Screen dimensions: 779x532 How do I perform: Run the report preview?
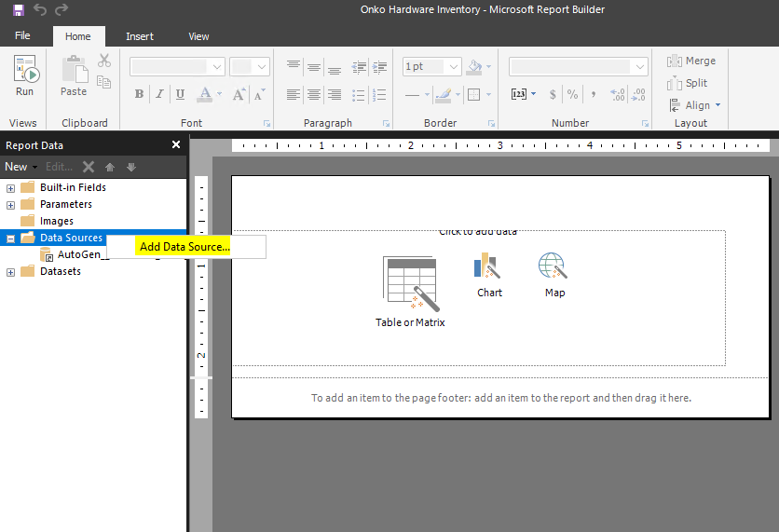[24, 76]
